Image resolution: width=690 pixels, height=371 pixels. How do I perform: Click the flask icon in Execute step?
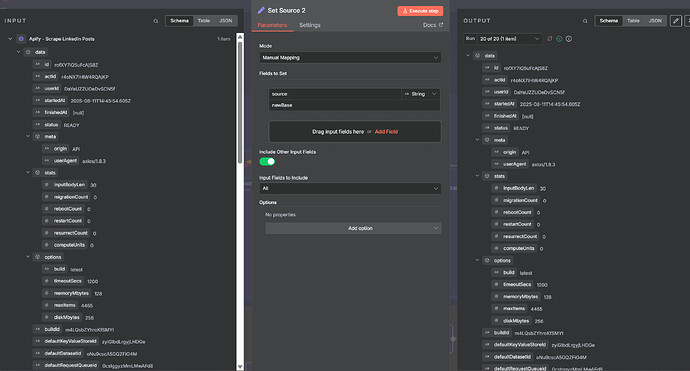pyautogui.click(x=405, y=11)
